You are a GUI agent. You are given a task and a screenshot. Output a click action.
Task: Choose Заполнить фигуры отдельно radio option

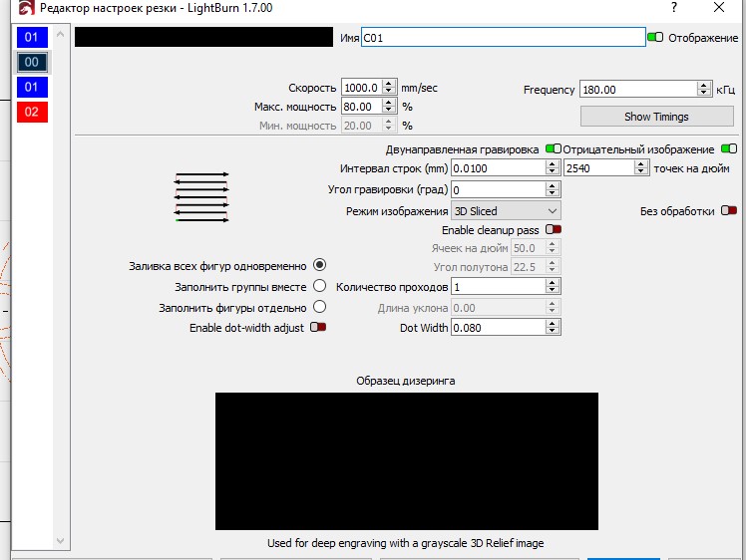[x=320, y=307]
